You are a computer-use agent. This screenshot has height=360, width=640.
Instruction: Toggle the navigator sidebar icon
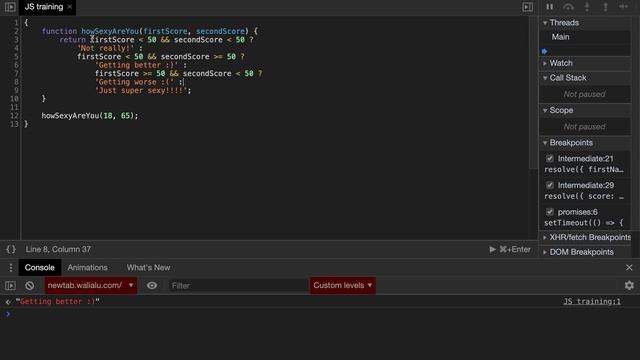(10, 7)
